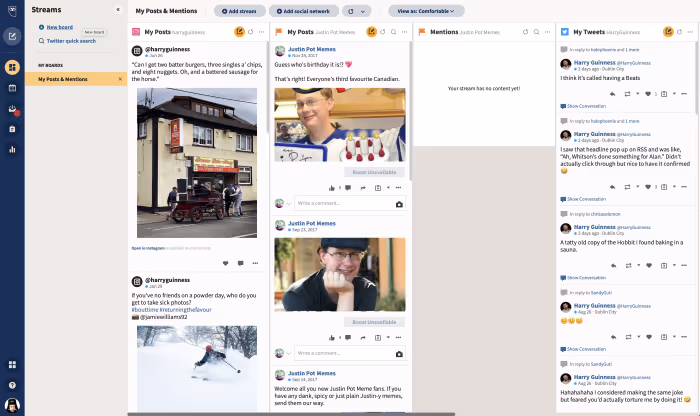Open the Analytics bar chart icon
The width and height of the screenshot is (700, 416).
point(12,149)
